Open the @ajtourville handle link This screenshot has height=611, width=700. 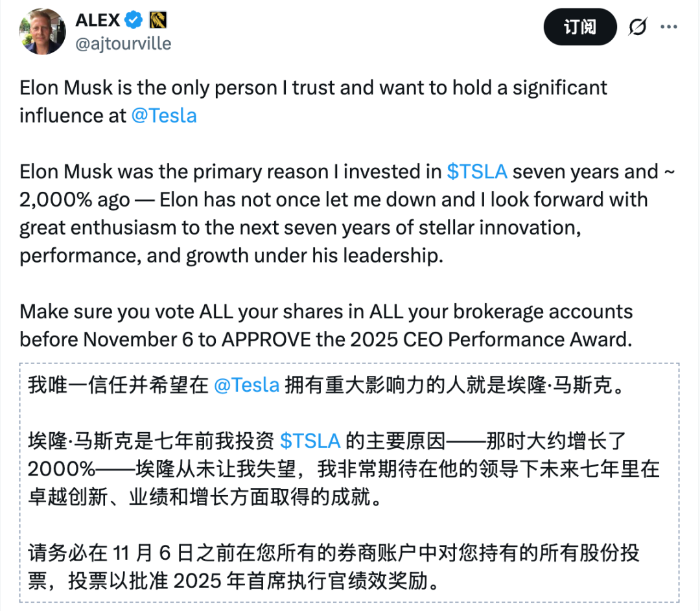coord(123,44)
